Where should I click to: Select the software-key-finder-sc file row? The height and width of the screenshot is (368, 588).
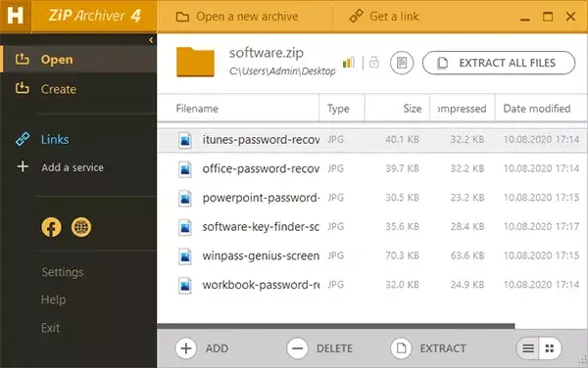pyautogui.click(x=372, y=226)
